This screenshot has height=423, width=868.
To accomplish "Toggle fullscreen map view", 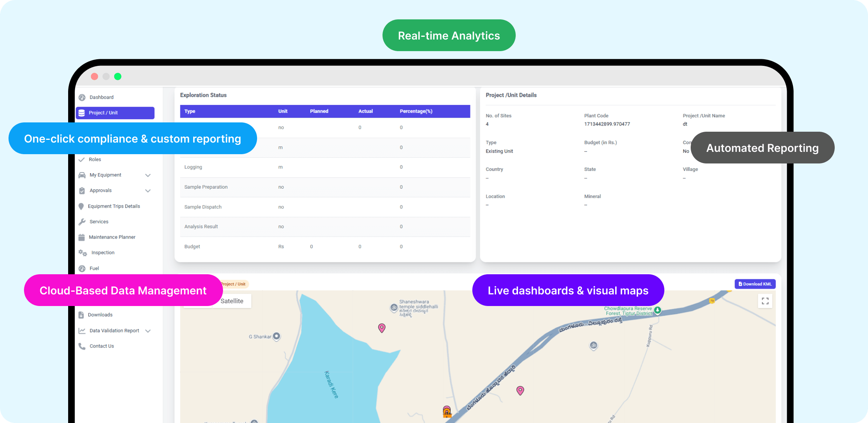I will click(765, 301).
